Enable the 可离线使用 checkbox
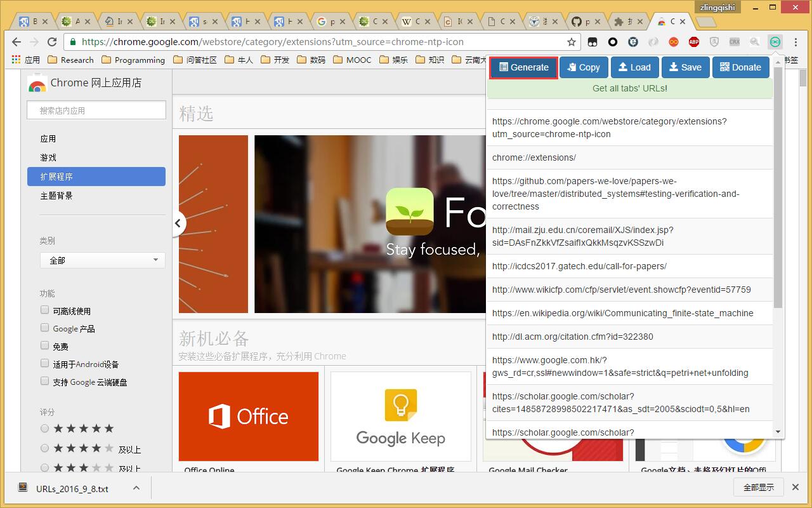 [44, 310]
